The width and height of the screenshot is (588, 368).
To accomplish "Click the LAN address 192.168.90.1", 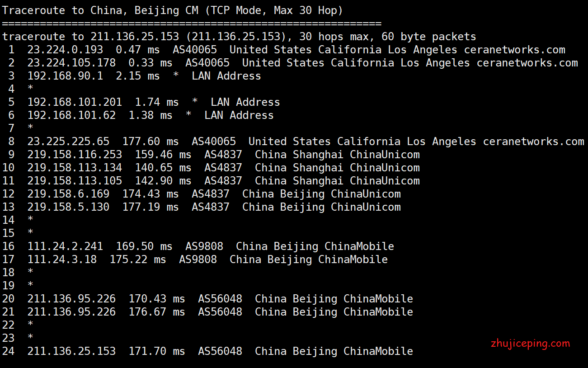I will [x=65, y=76].
